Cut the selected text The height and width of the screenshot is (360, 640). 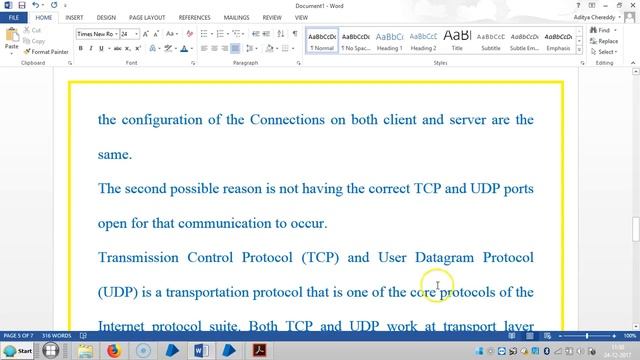click(x=32, y=30)
